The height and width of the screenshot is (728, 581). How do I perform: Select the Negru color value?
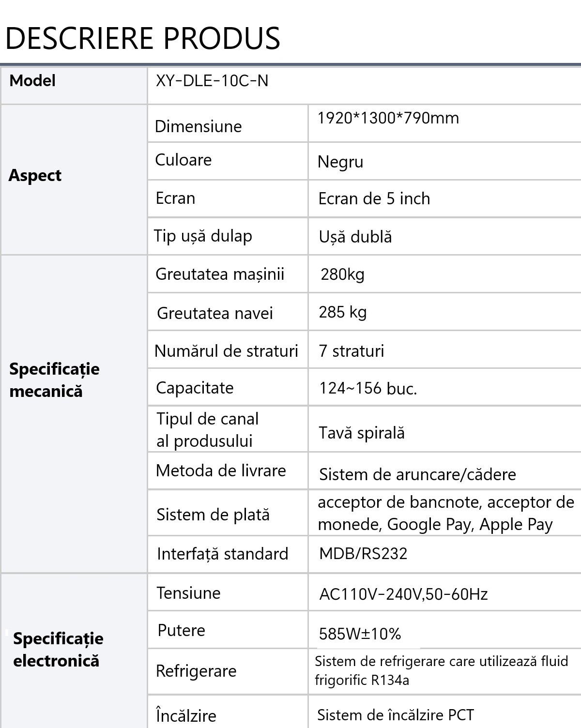(340, 162)
